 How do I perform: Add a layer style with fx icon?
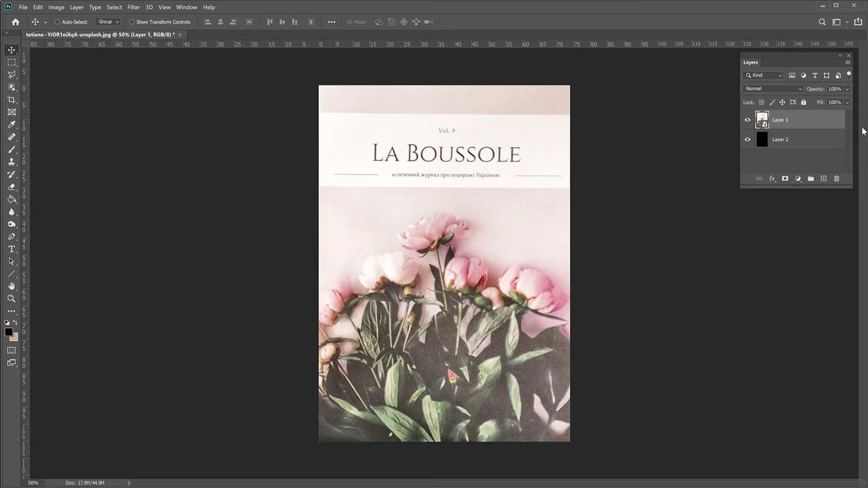[772, 179]
